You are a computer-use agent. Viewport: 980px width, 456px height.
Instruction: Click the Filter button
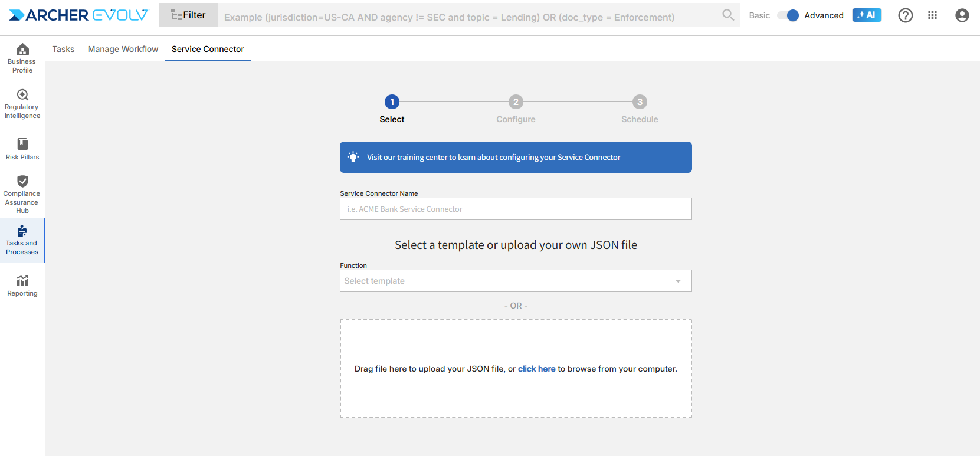click(x=188, y=15)
